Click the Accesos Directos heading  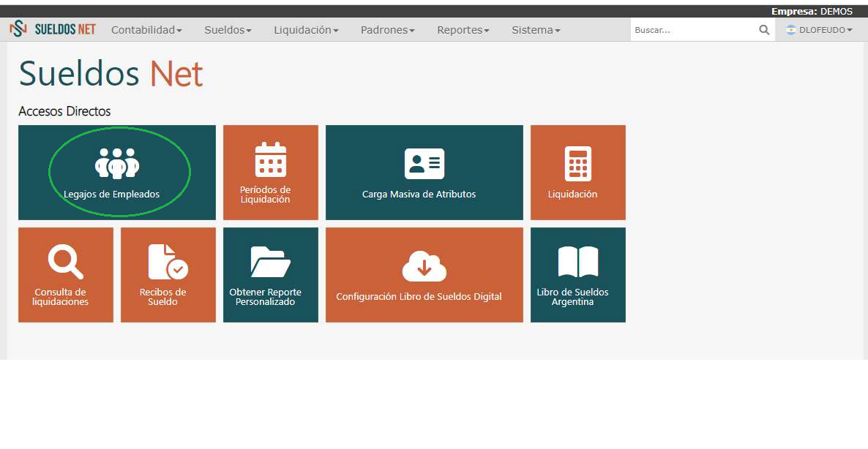pos(64,111)
